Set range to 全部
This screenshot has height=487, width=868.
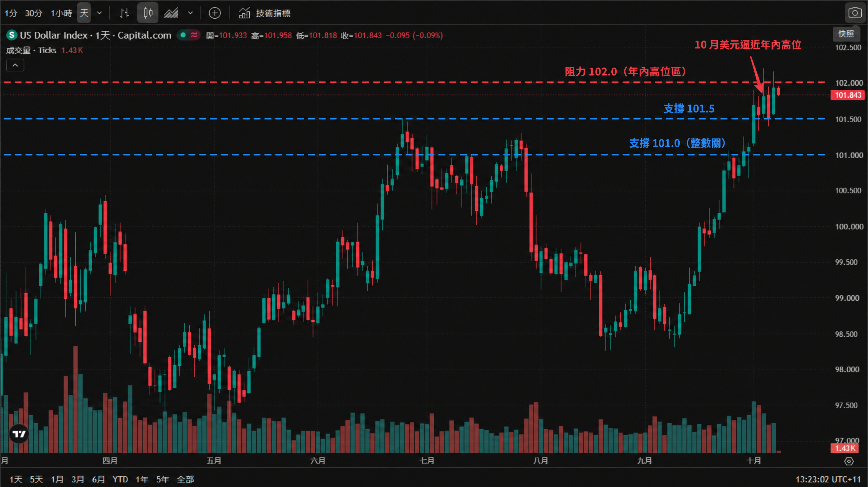coord(185,479)
